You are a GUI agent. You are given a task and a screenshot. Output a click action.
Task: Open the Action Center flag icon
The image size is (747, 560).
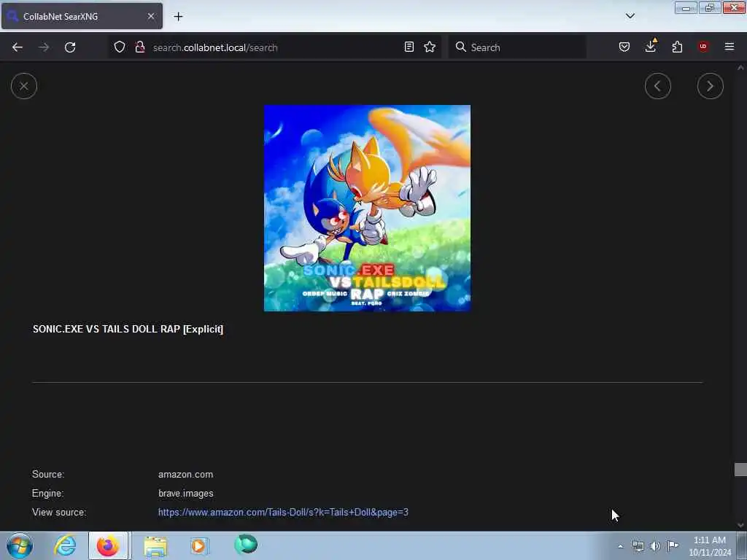click(x=673, y=545)
